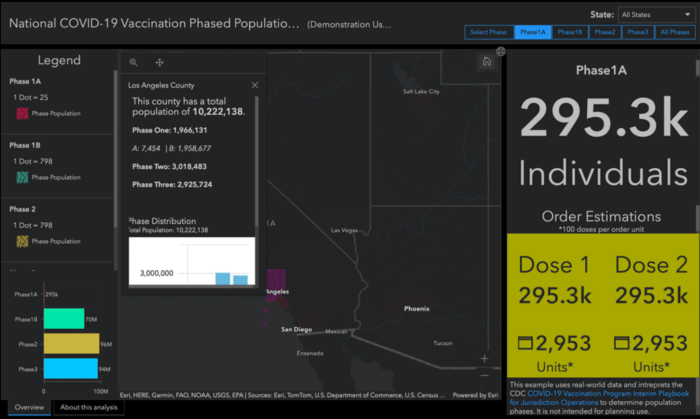Open the About this analysis tab

(x=88, y=407)
